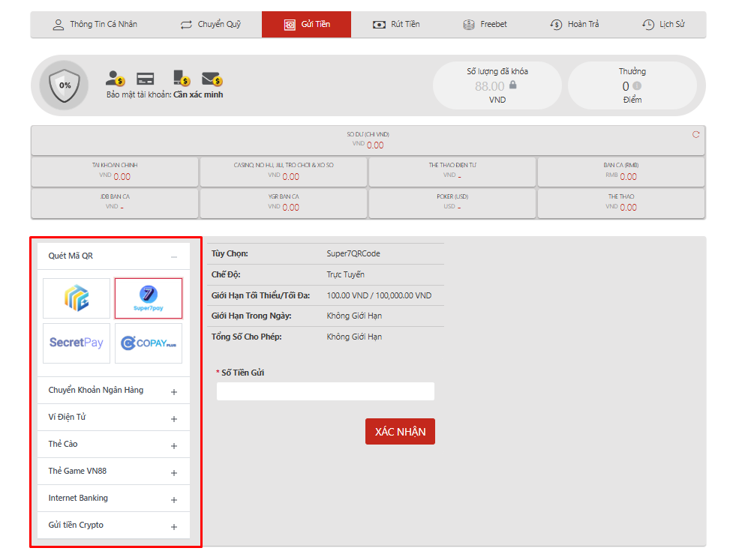
Task: Click the 0% security shield icon
Action: [x=65, y=85]
